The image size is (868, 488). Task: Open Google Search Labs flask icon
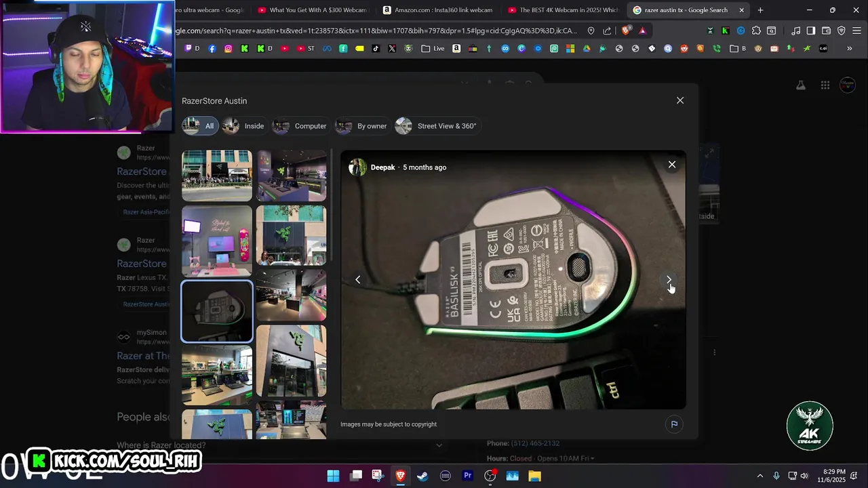801,85
